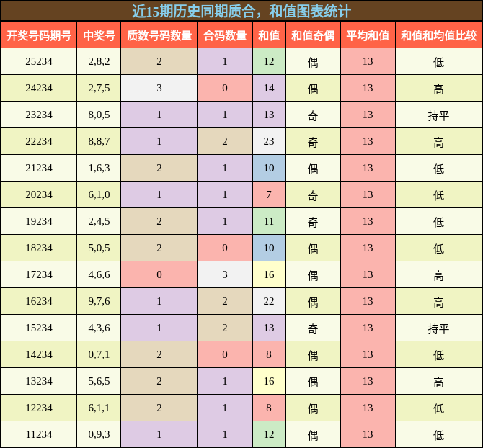Select winning number 2,7,5
The height and width of the screenshot is (448, 483).
(x=99, y=88)
